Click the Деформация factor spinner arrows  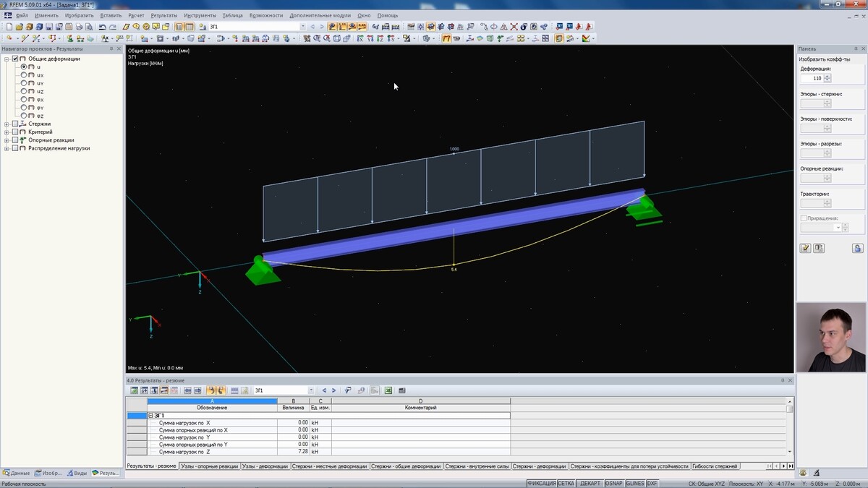click(x=827, y=78)
